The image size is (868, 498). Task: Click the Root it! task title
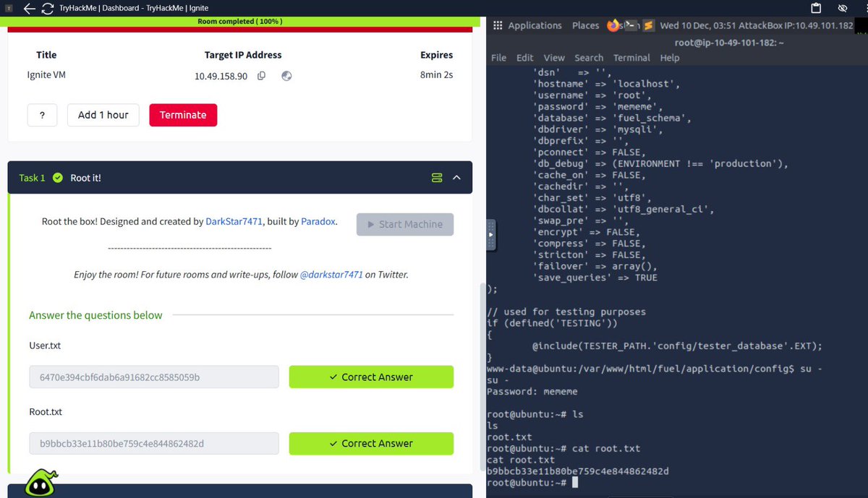(x=86, y=178)
